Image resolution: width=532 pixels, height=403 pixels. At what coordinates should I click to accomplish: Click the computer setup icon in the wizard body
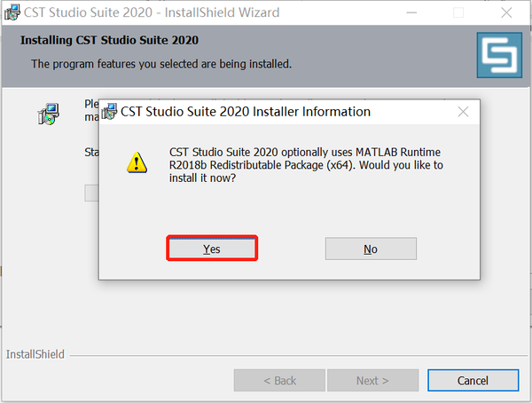pos(48,114)
